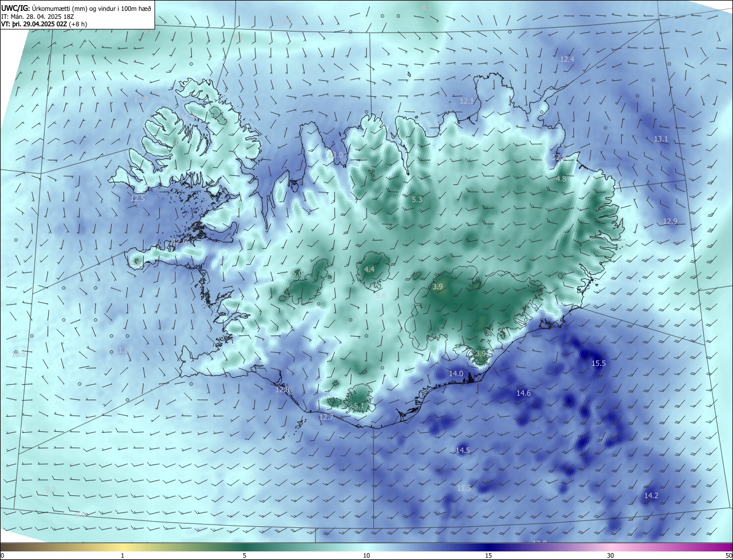Click the 12.9 value label
Viewport: 733px width, 560px height.
(x=670, y=222)
